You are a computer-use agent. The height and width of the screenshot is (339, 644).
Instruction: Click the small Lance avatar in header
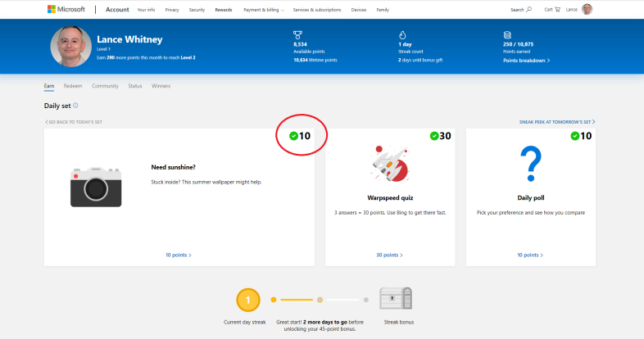click(x=587, y=9)
